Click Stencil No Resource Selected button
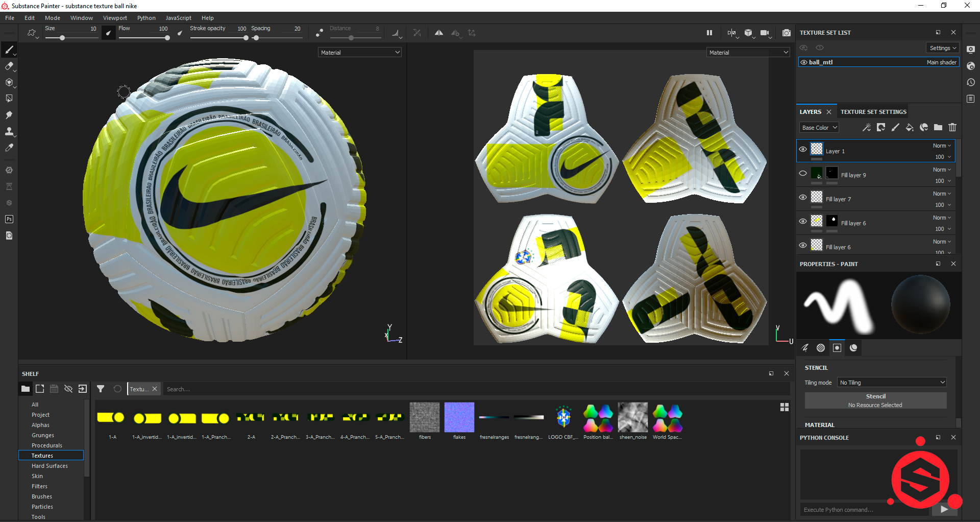Screen dimensions: 980x522 pos(875,400)
